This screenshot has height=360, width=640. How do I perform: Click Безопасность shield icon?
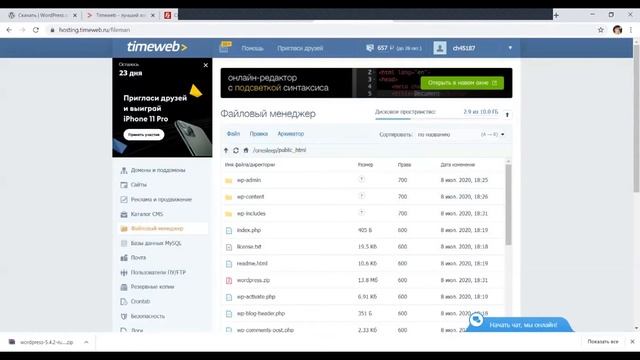124,316
